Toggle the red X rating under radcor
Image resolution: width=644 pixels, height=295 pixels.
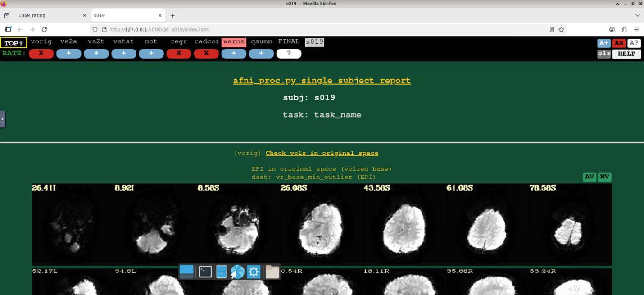click(206, 54)
